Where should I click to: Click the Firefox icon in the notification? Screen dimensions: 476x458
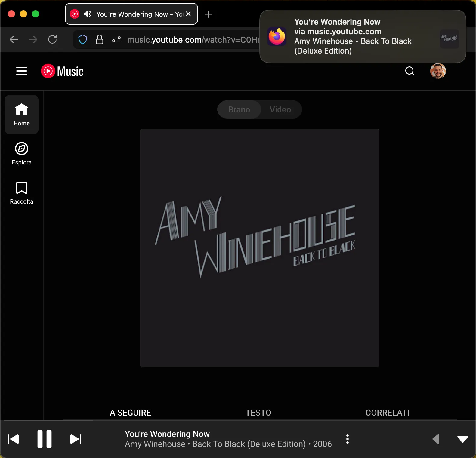point(277,36)
